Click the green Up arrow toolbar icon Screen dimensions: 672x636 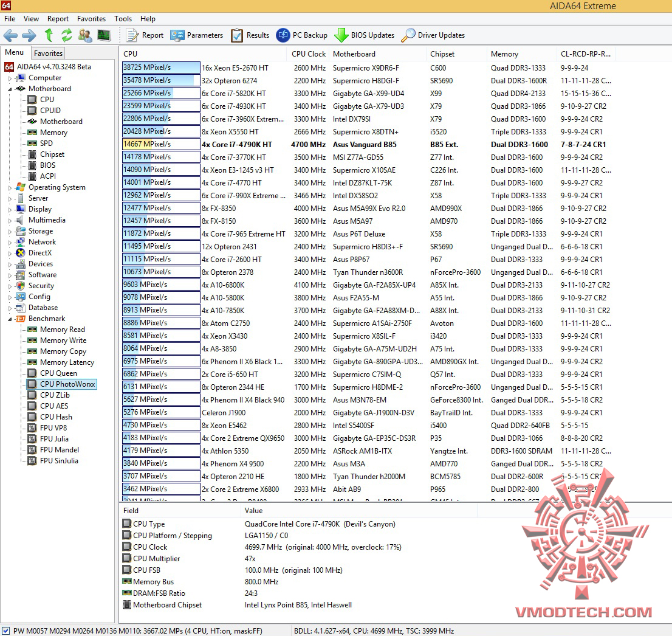pos(49,35)
